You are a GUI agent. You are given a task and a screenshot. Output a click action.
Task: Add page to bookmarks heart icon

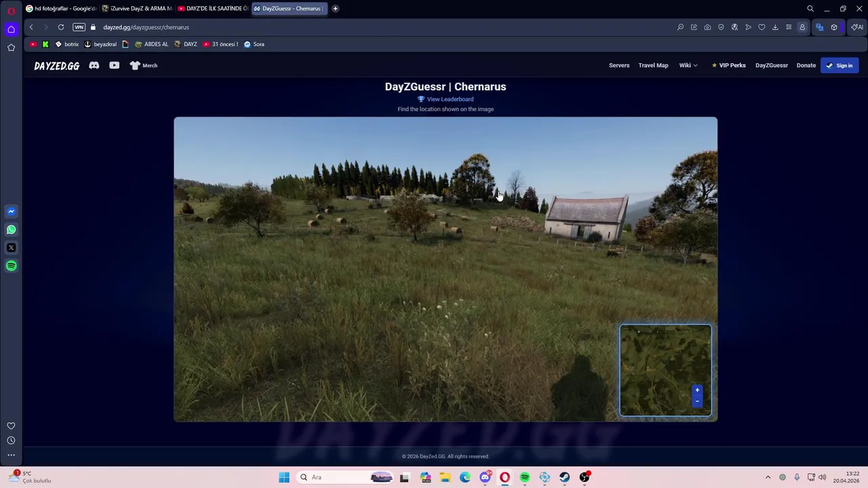click(x=762, y=27)
